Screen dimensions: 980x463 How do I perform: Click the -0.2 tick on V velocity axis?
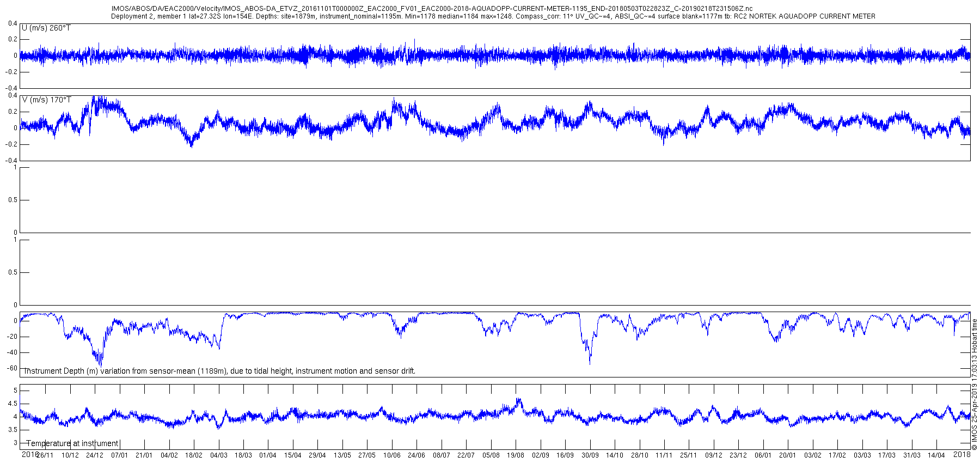11,144
